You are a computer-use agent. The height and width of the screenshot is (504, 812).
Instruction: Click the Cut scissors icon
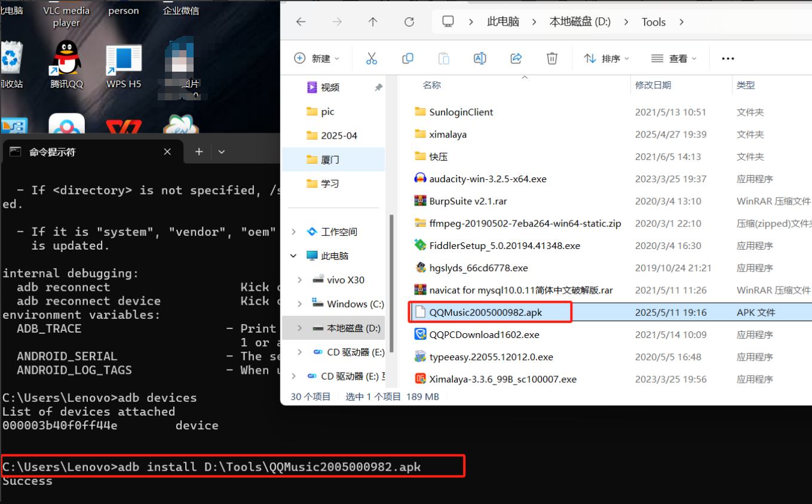point(372,59)
